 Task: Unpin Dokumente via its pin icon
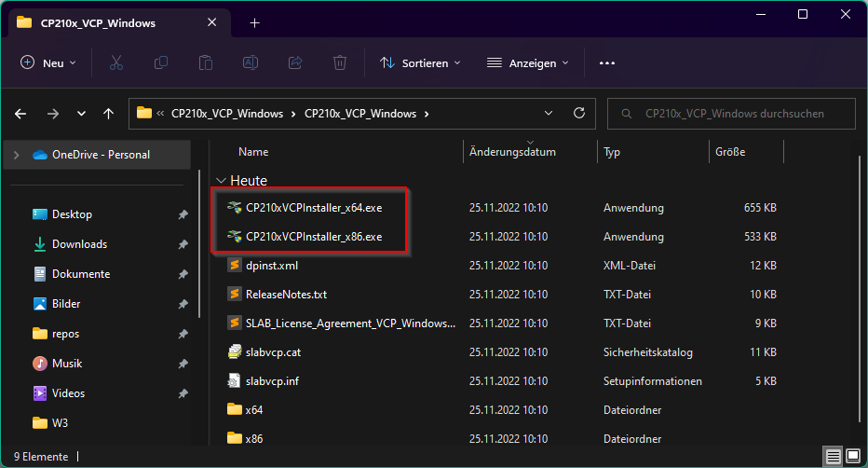coord(183,275)
